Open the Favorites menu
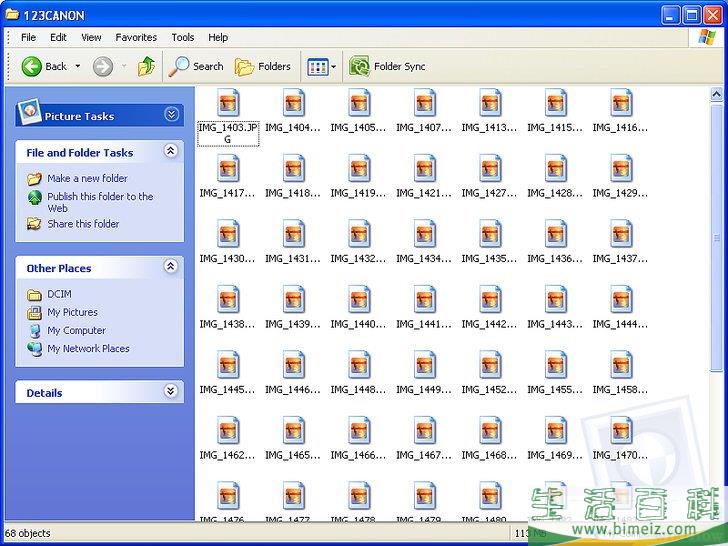The height and width of the screenshot is (546, 728). click(x=135, y=37)
